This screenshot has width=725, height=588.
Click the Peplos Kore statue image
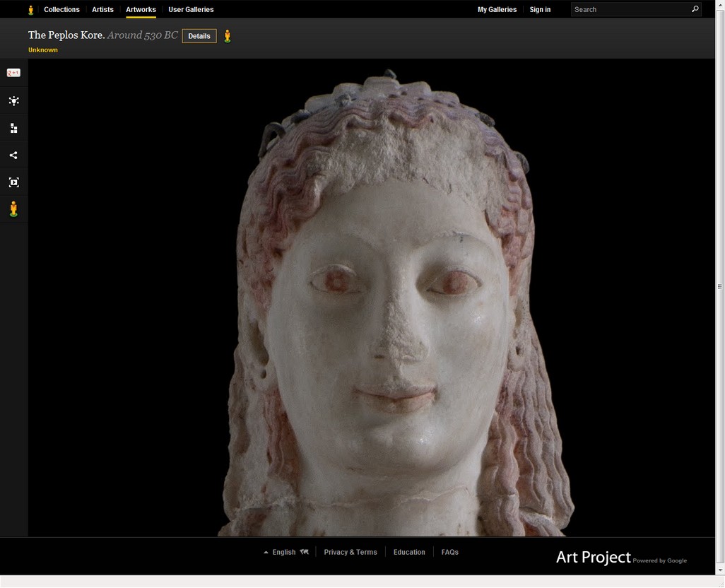[x=395, y=302]
